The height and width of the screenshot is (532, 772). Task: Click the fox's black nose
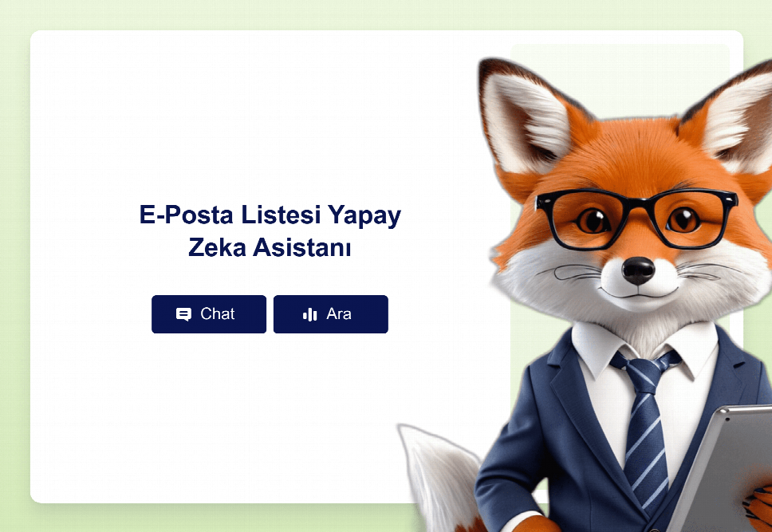point(638,270)
